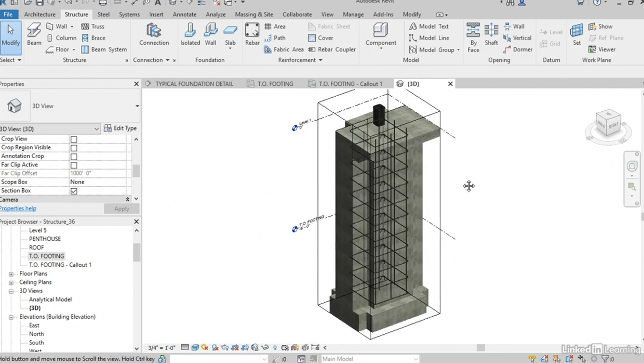
Task: Click the 3/4" = 1'-0" view scale
Action: click(x=161, y=348)
